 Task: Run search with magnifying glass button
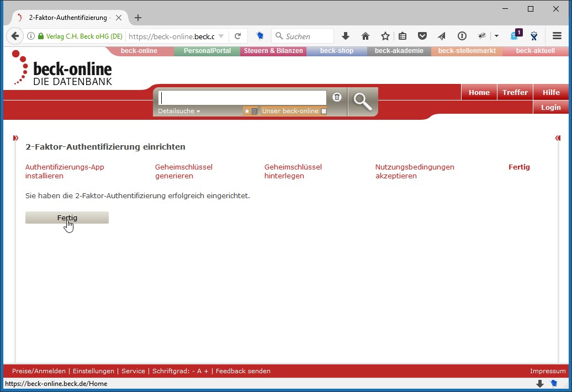363,102
